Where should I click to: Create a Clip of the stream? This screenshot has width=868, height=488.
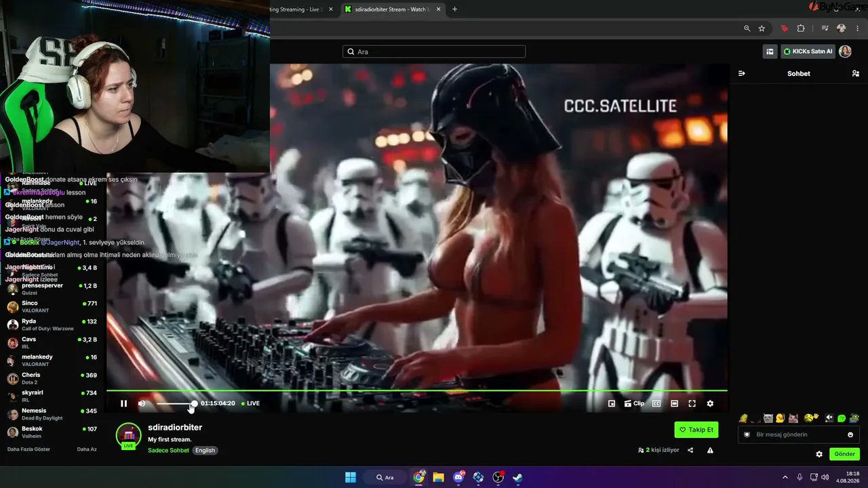coord(634,403)
